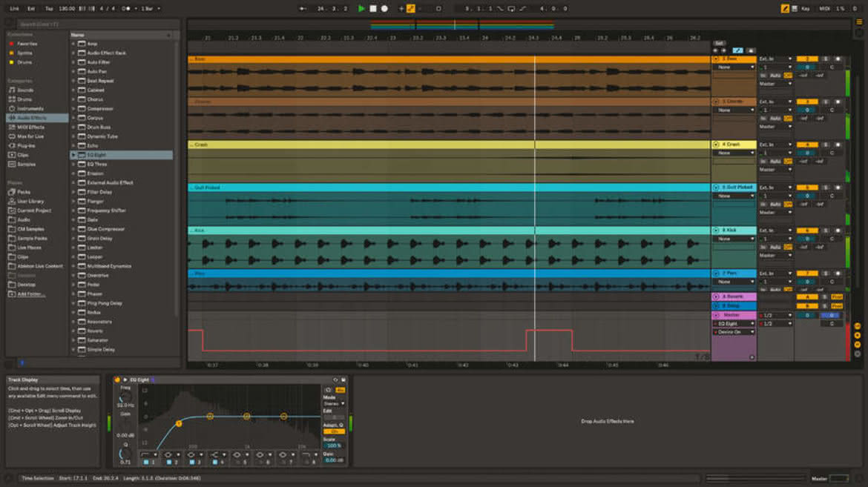The image size is (868, 487).
Task: Click the EQ Eight hot-swap preset icon
Action: (335, 380)
